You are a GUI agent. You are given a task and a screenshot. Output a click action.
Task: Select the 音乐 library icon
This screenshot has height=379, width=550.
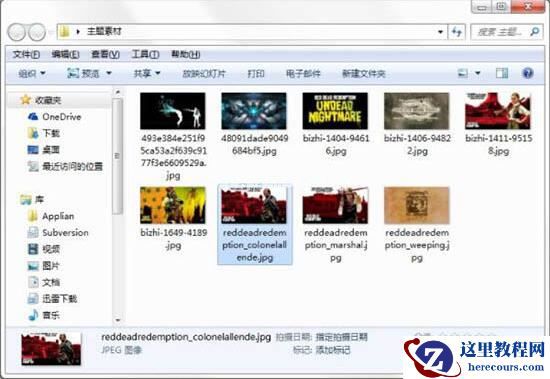(x=33, y=315)
